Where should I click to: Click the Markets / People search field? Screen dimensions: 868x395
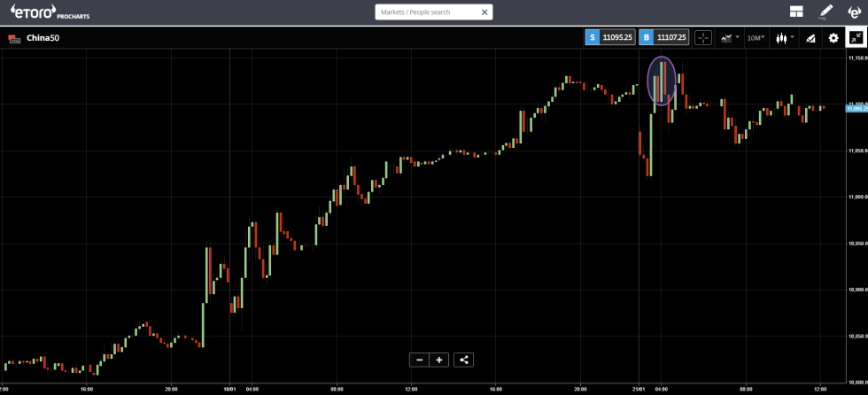tap(427, 12)
